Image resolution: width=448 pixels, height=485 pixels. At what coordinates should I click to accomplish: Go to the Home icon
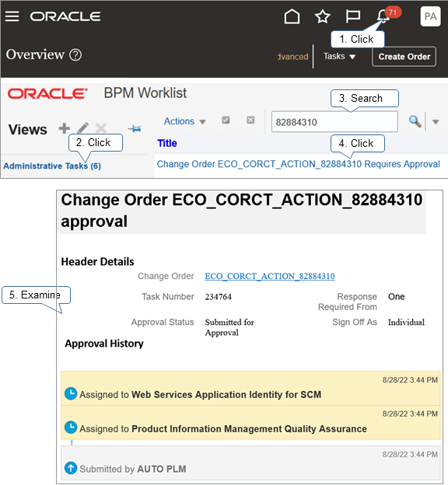coord(292,16)
